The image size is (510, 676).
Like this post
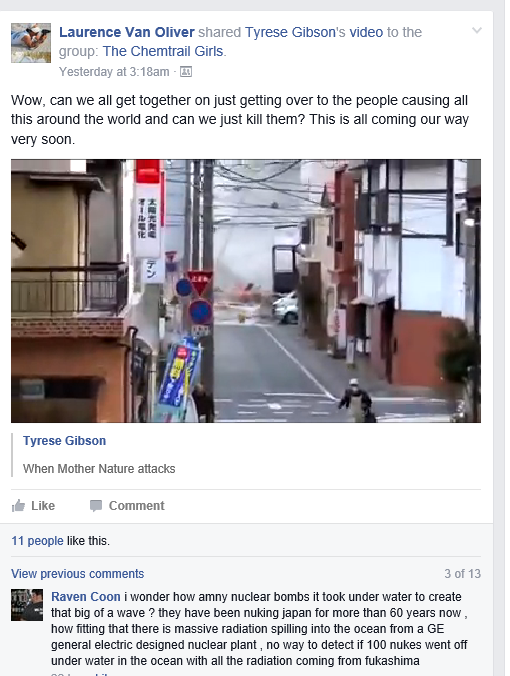point(33,505)
